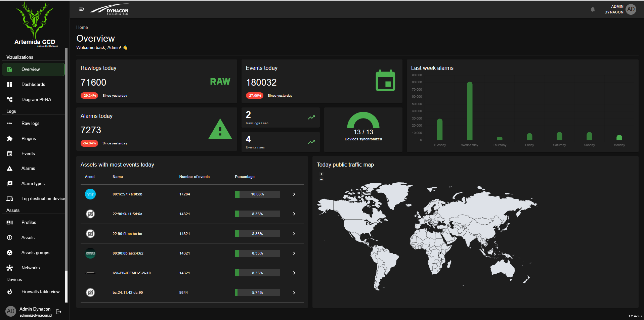The height and width of the screenshot is (320, 644).
Task: Log out using the sidebar exit icon
Action: click(58, 312)
